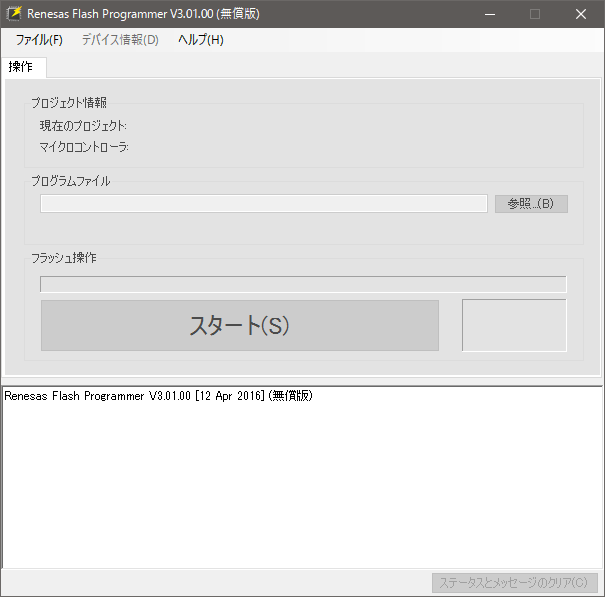The height and width of the screenshot is (597, 605).
Task: Click the フラッシュ操作 group heading
Action: [64, 257]
